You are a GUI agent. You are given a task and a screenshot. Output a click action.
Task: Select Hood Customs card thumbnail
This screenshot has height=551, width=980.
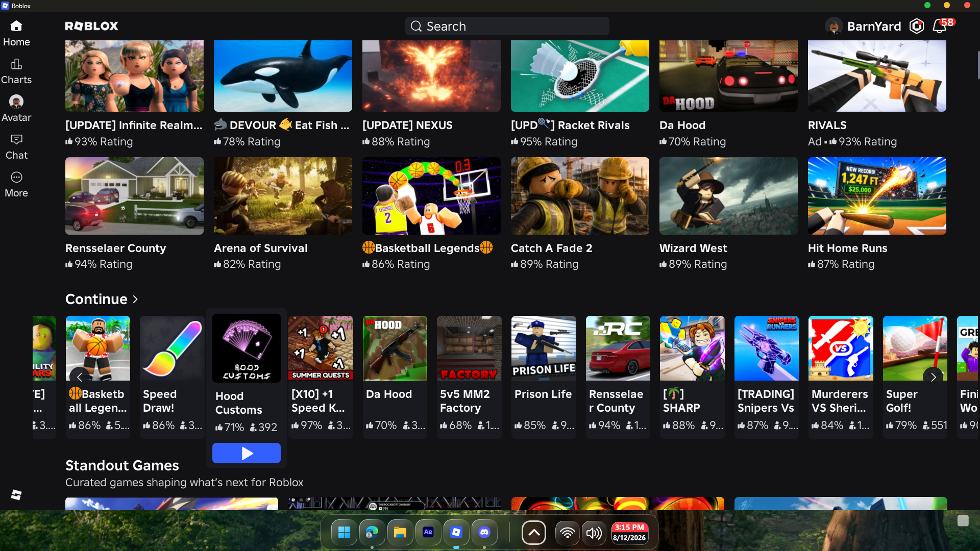(x=247, y=348)
